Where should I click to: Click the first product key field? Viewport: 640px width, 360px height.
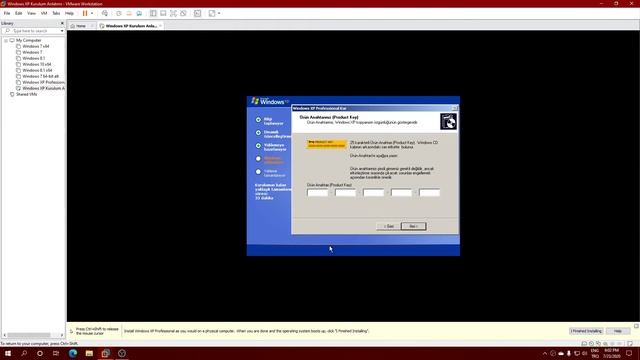pyautogui.click(x=317, y=193)
